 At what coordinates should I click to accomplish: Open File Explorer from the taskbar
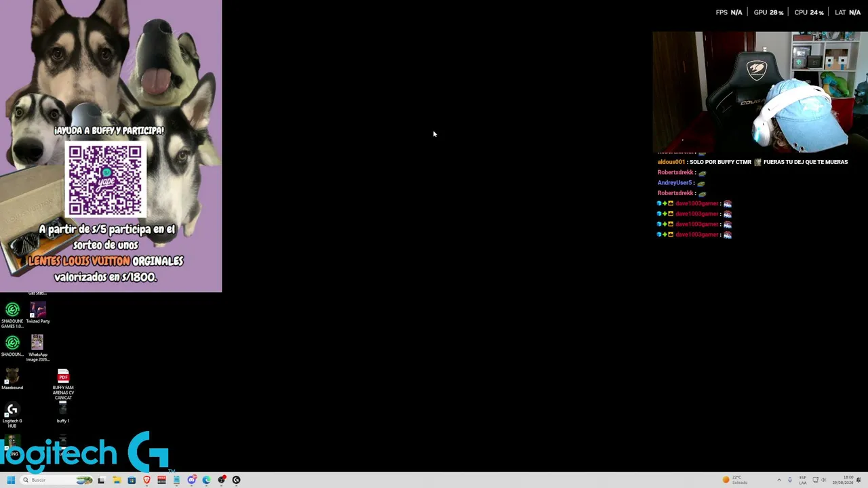(x=117, y=480)
